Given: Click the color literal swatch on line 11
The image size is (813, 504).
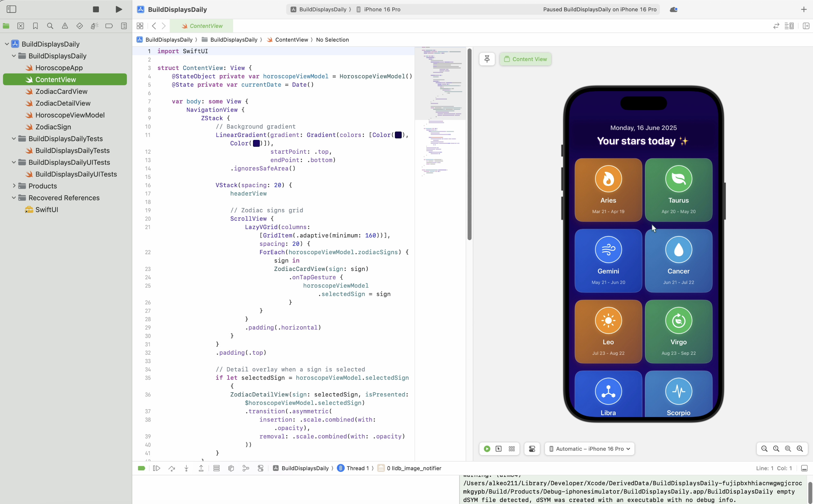Looking at the screenshot, I should (x=399, y=135).
